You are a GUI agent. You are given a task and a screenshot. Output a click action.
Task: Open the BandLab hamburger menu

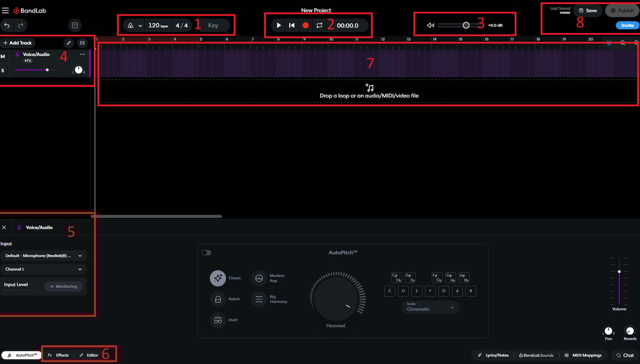click(x=5, y=10)
